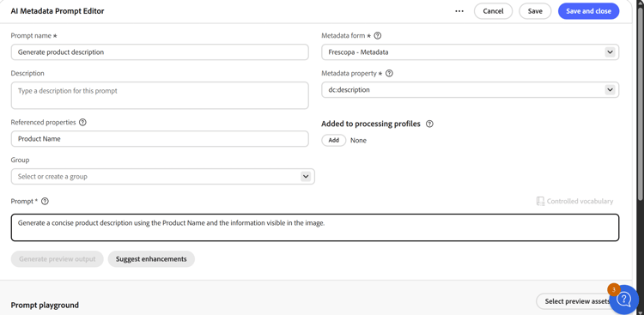
Task: Click the AI Metadata Prompt Editor title
Action: [58, 11]
